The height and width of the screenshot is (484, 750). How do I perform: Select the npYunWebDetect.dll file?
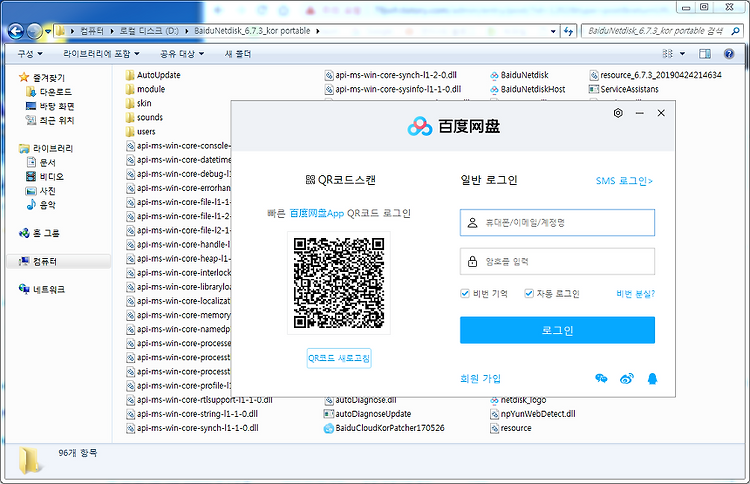(x=533, y=414)
